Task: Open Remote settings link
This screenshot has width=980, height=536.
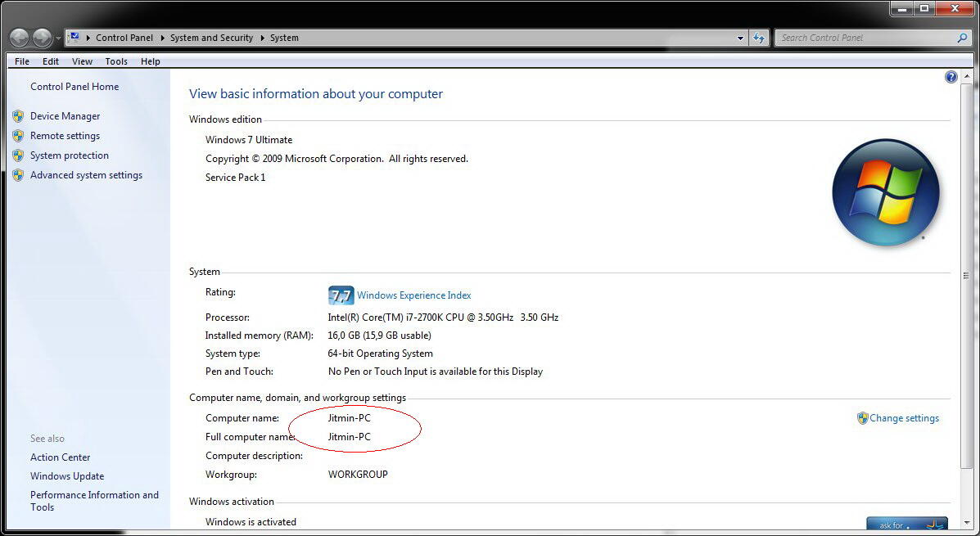Action: click(x=65, y=136)
